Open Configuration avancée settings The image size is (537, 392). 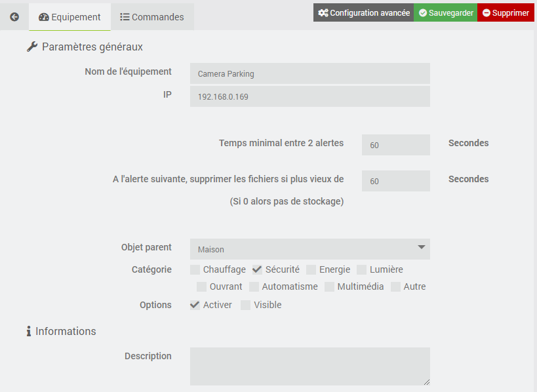(364, 13)
